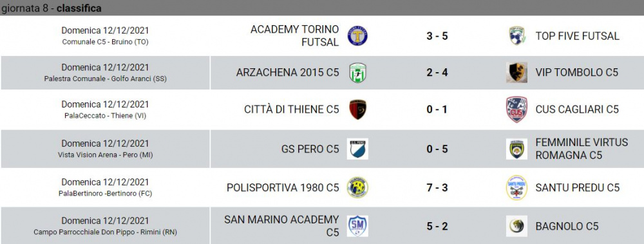Open the CUS Cagliari C5 crest
Screen dimensions: 644x244
516,109
